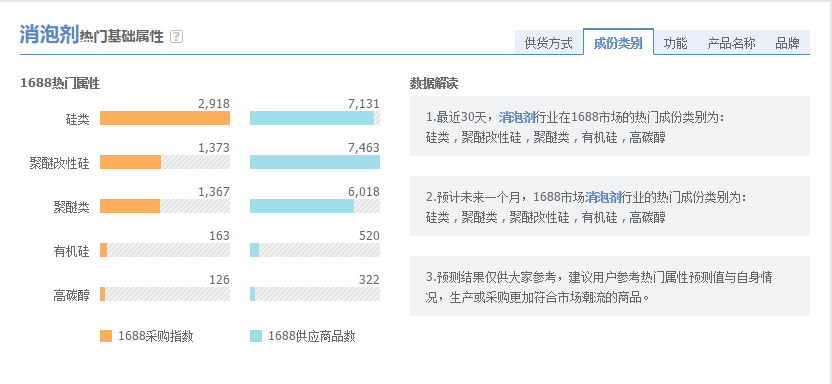The width and height of the screenshot is (832, 384).
Task: Click the orange 高碳醇 purchase bar
Action: tap(103, 294)
